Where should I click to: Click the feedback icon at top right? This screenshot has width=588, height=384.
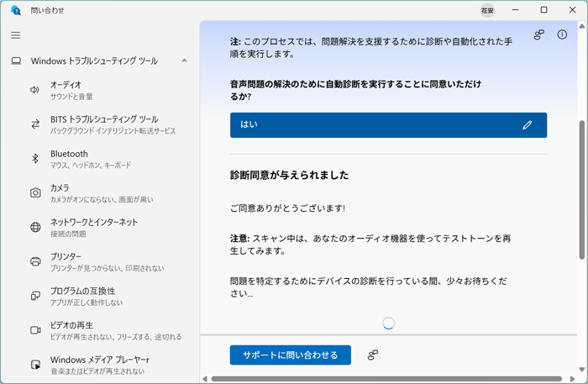(539, 35)
